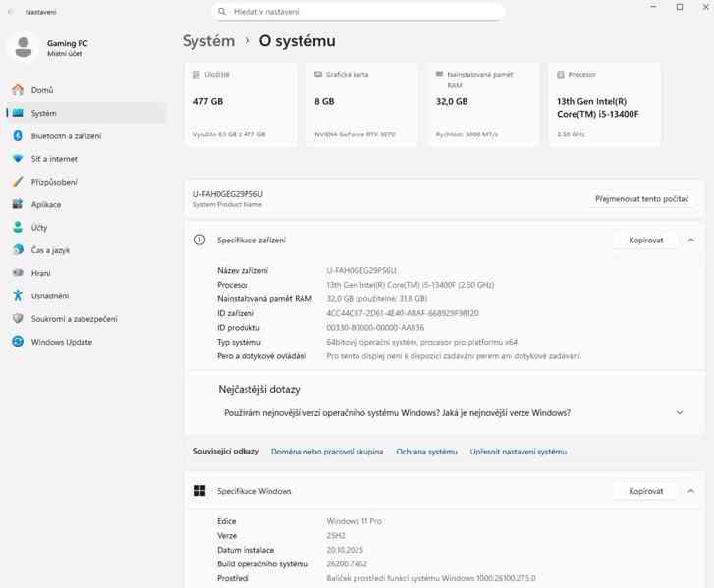
Task: Select Hraní in the sidebar
Action: [x=41, y=273]
